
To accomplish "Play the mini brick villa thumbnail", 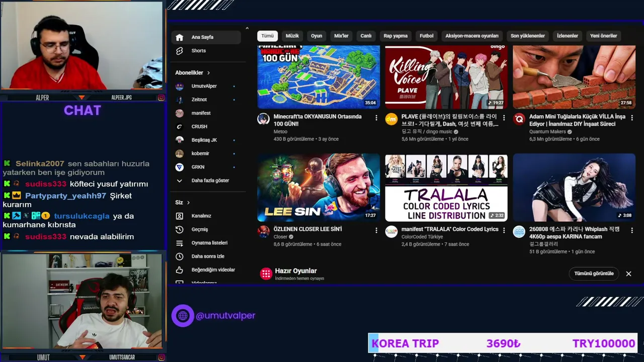I will coord(574,77).
